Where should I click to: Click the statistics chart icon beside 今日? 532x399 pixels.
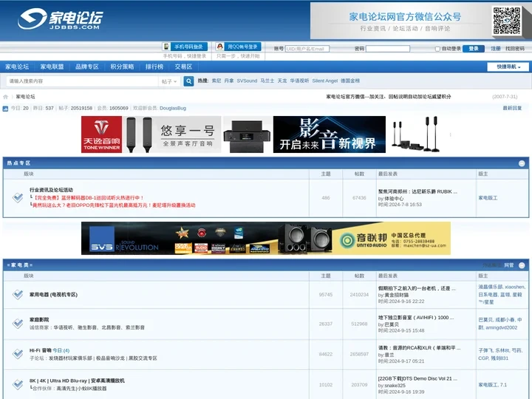[x=5, y=109]
